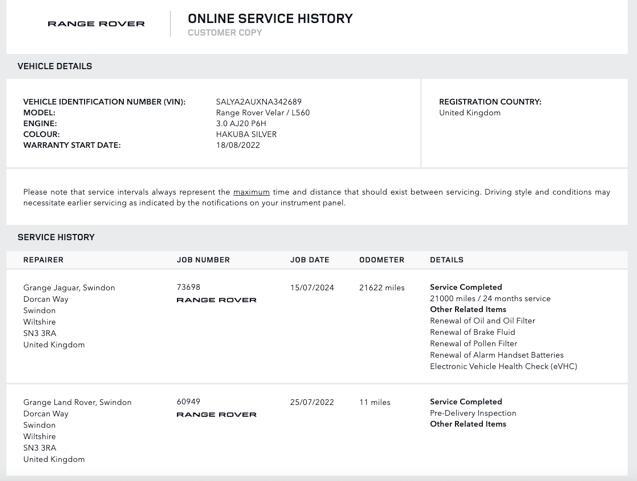Select the Service History section heading
Image resolution: width=637 pixels, height=481 pixels.
coord(56,237)
